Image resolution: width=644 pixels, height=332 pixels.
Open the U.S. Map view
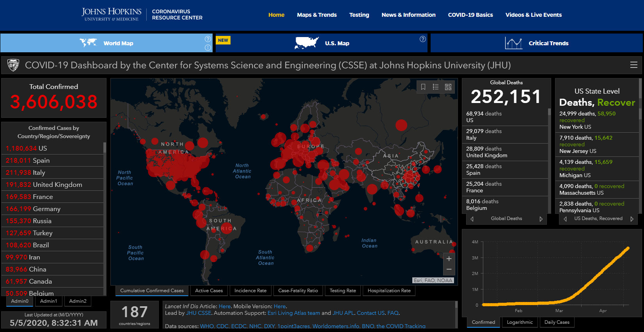click(337, 43)
